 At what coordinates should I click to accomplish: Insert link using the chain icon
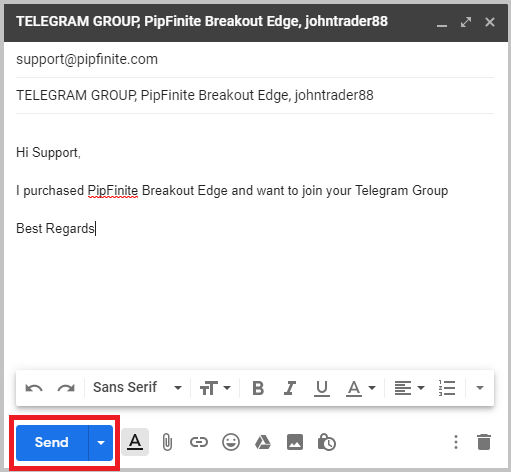tap(199, 442)
